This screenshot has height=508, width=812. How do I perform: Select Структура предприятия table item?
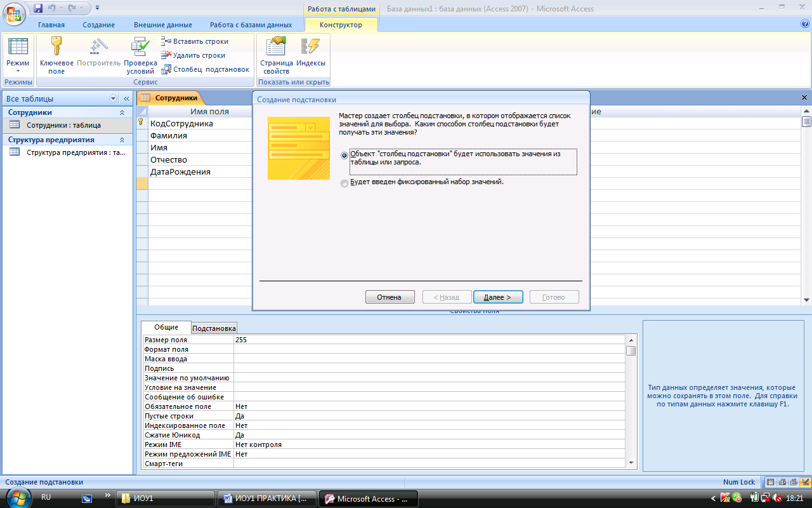point(67,152)
